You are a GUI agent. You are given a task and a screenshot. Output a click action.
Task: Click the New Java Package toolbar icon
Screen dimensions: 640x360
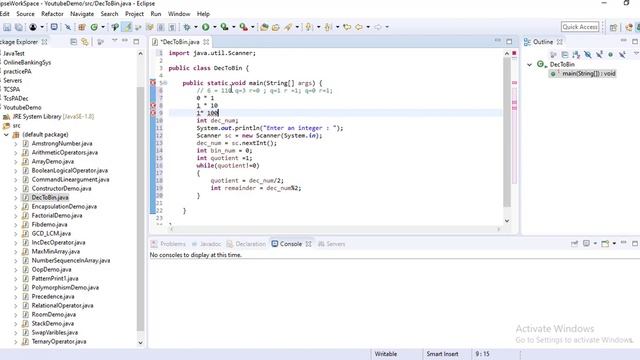[x=82, y=27]
